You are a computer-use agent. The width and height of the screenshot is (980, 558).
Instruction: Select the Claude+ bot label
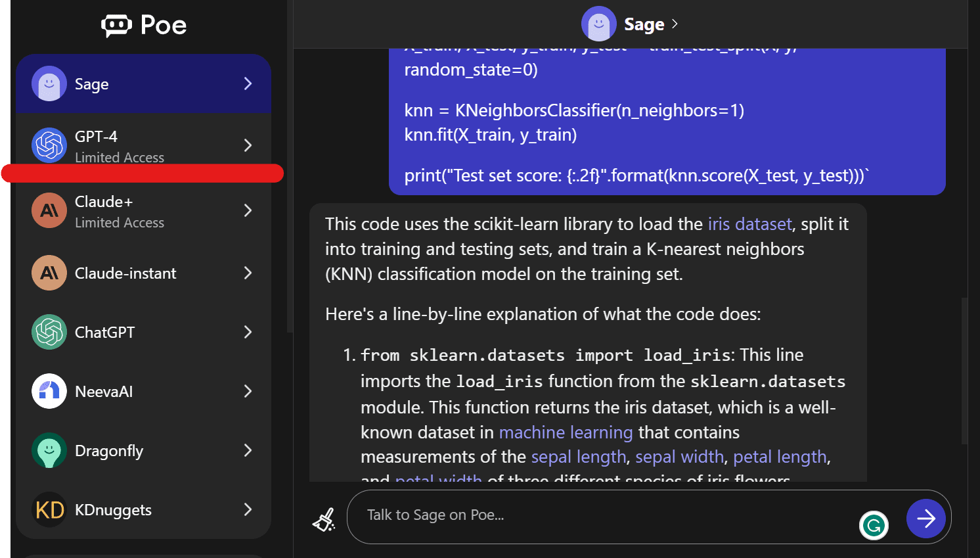[104, 202]
